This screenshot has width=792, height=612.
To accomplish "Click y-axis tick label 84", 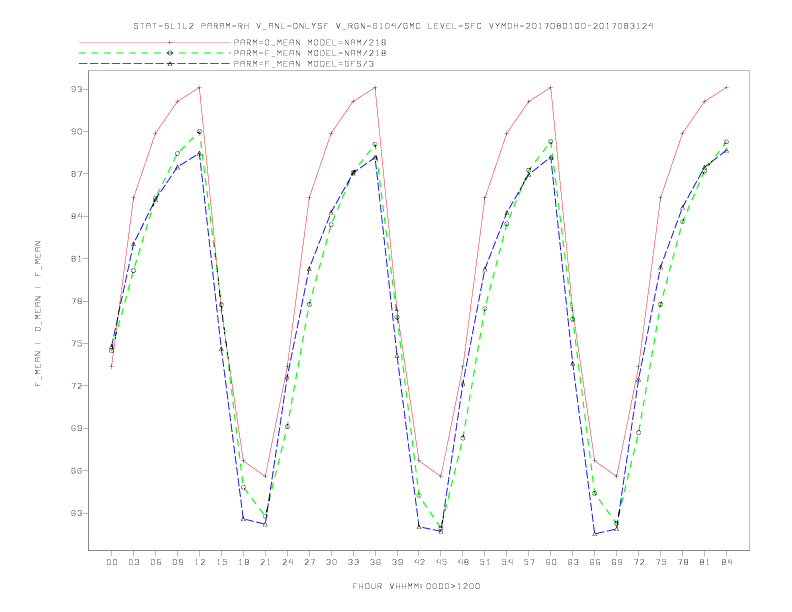I will pyautogui.click(x=76, y=217).
